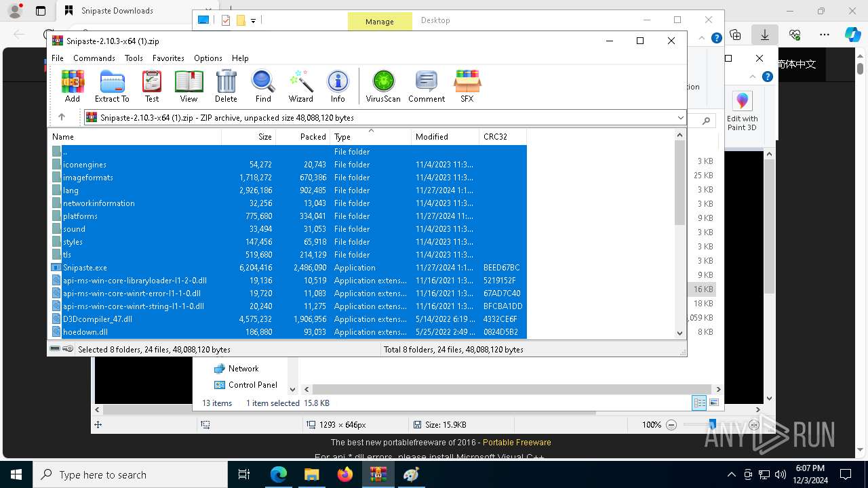Open the File menu
The image size is (868, 488).
pos(58,58)
